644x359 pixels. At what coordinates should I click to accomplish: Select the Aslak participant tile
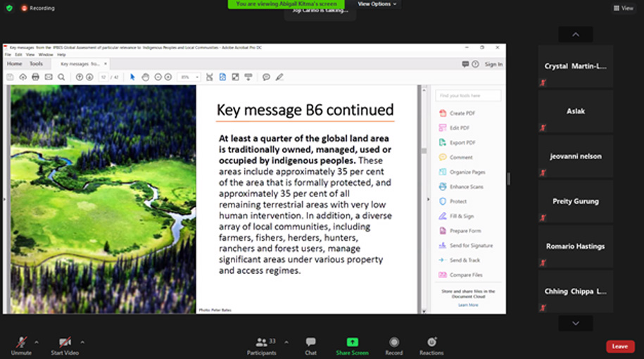576,111
